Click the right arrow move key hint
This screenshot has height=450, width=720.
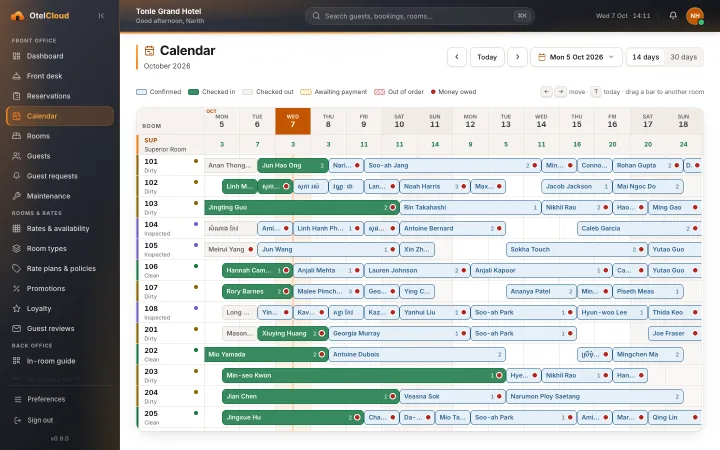tap(561, 92)
